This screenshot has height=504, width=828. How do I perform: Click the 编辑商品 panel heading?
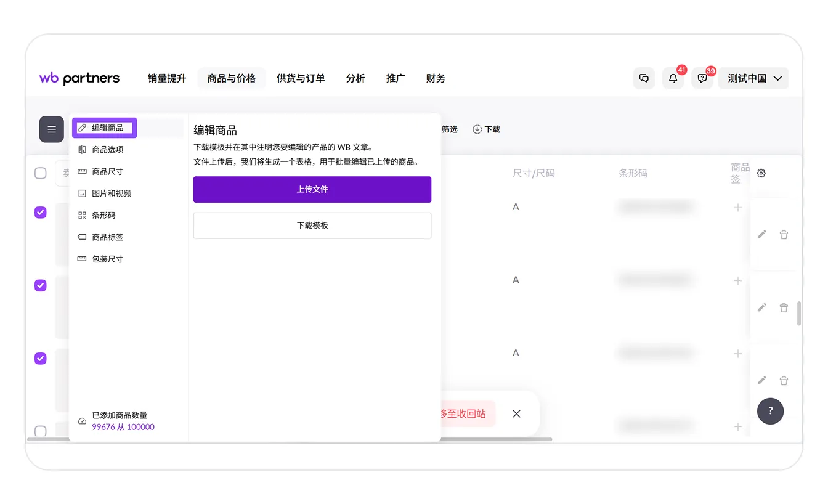(x=215, y=131)
